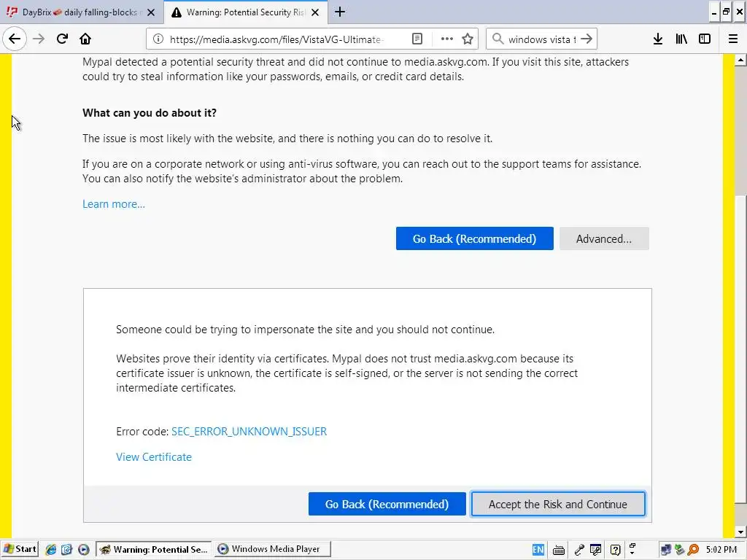Click the SEC_ERROR_UNKNOWN_ISSUER error code link

coord(249,432)
